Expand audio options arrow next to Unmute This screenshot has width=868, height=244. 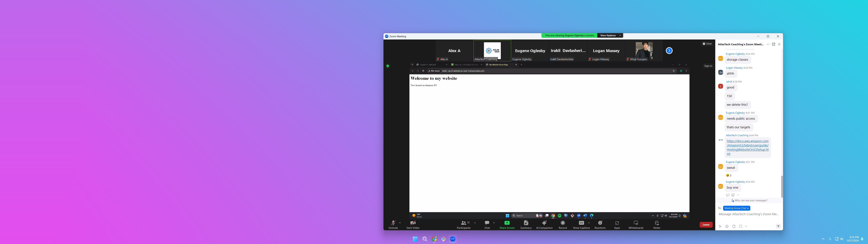[x=400, y=223]
